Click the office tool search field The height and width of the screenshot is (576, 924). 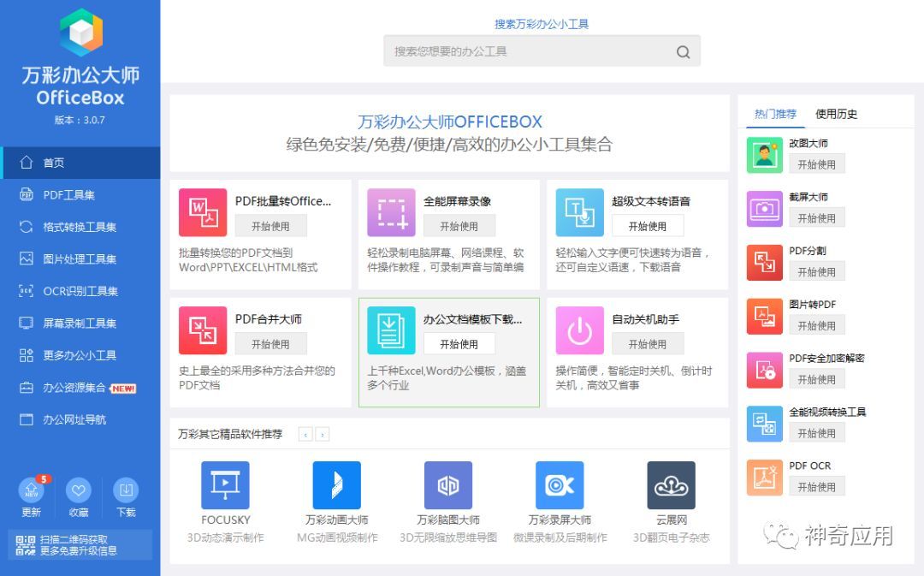point(530,51)
